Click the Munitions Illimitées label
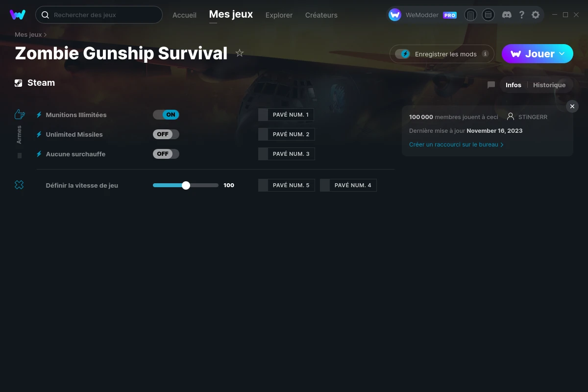Viewport: 588px width, 392px height. [x=76, y=115]
